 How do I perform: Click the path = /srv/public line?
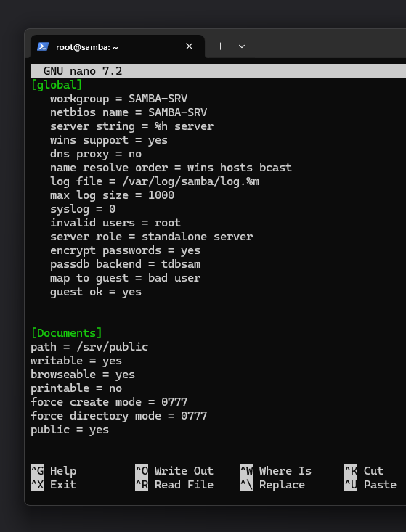tap(89, 347)
